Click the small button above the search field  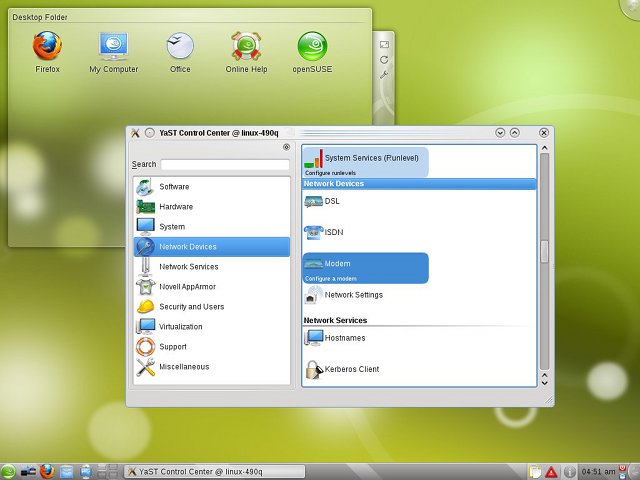coord(287,147)
